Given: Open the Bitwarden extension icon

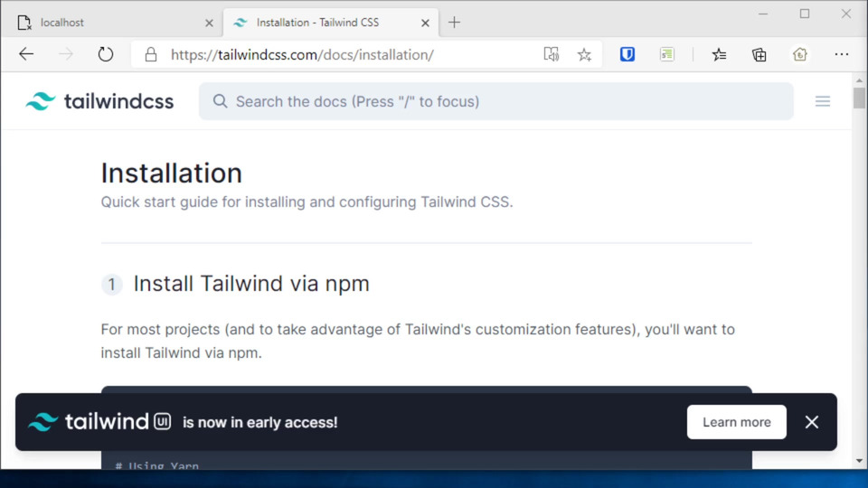Looking at the screenshot, I should (627, 54).
